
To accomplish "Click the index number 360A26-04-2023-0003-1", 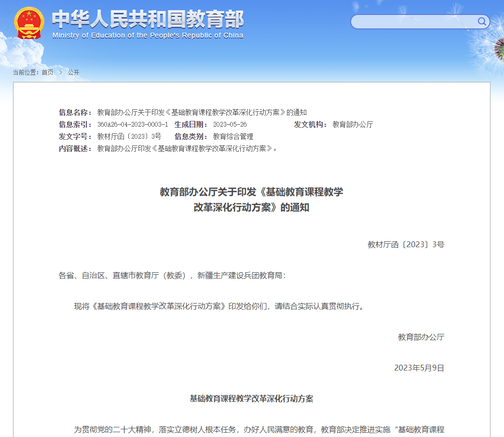I will [x=133, y=124].
